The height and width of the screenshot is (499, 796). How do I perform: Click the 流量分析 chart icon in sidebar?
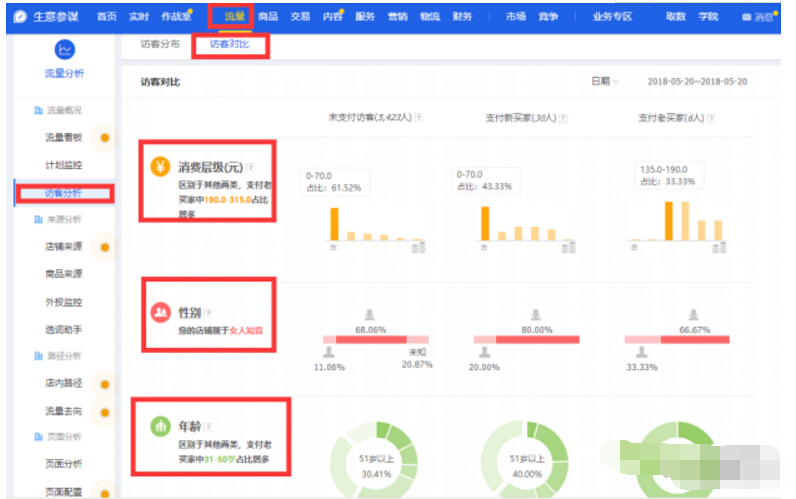pyautogui.click(x=64, y=49)
